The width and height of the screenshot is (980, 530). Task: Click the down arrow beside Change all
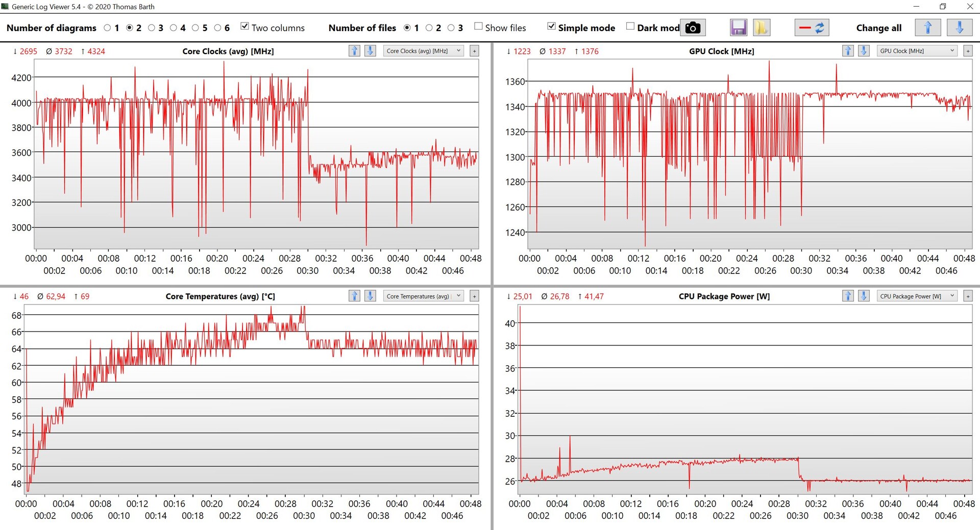[960, 28]
